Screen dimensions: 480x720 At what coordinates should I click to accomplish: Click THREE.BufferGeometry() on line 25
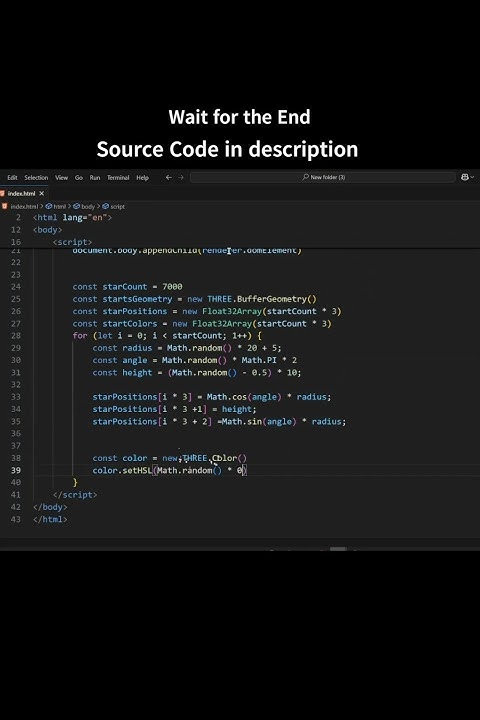[x=262, y=299]
